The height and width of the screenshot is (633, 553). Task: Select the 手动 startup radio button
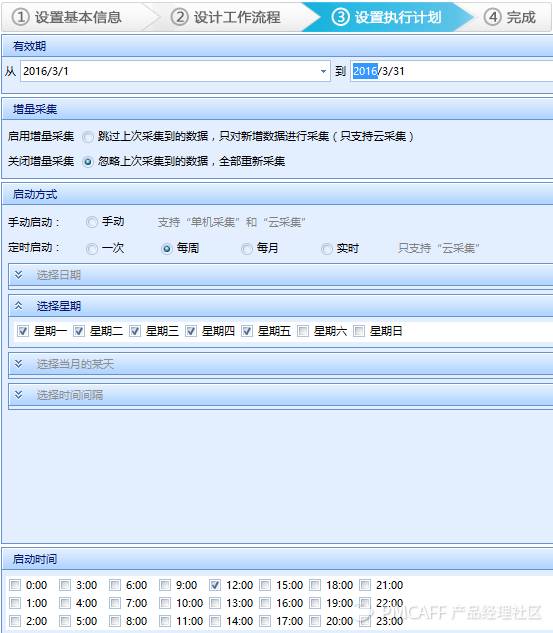(x=92, y=222)
